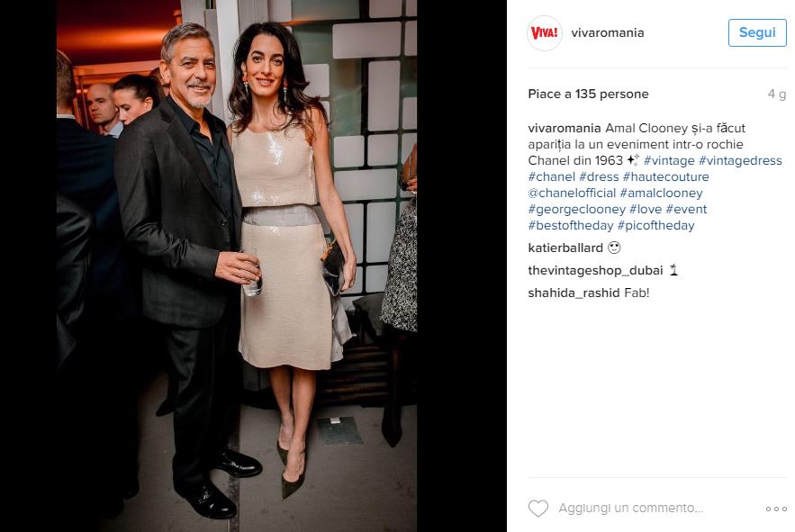Open the #picoftheday hashtag
This screenshot has height=532, width=795.
[x=655, y=226]
